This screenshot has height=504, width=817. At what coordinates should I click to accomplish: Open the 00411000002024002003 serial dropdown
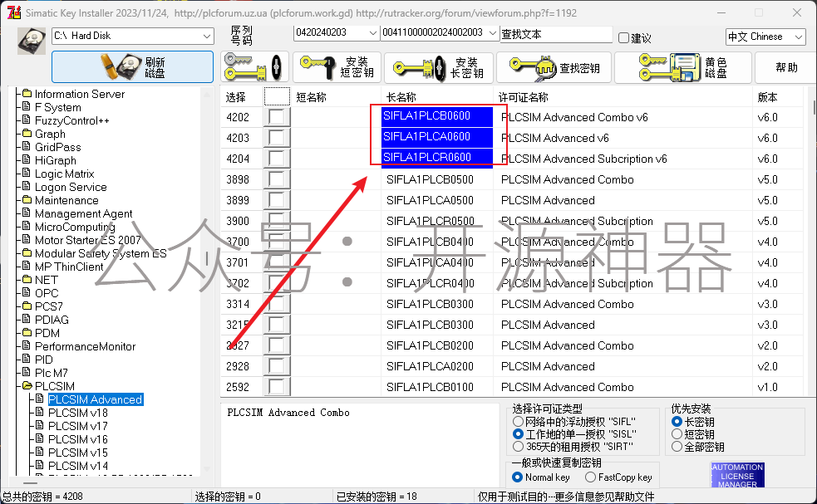[x=440, y=33]
